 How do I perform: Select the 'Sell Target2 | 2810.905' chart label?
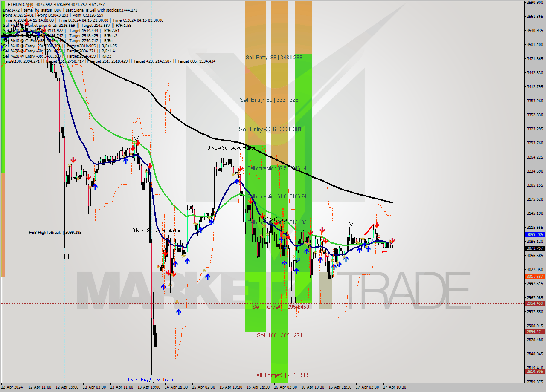pyautogui.click(x=281, y=375)
